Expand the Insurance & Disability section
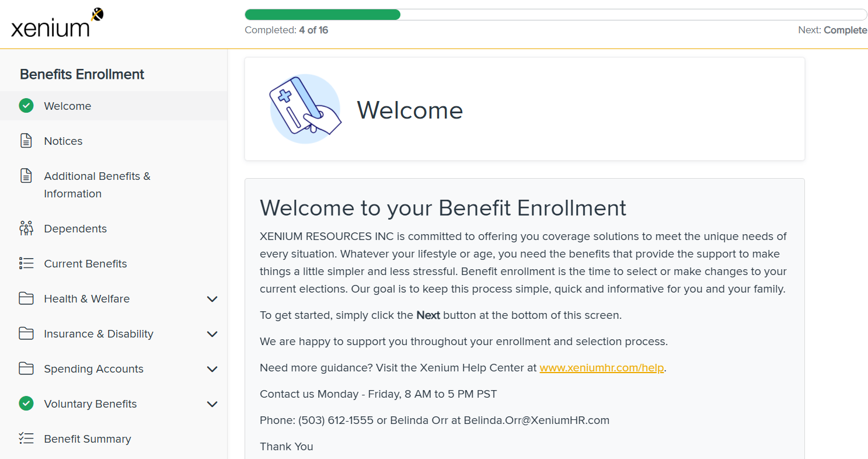Viewport: 868px width, 459px height. [x=212, y=333]
